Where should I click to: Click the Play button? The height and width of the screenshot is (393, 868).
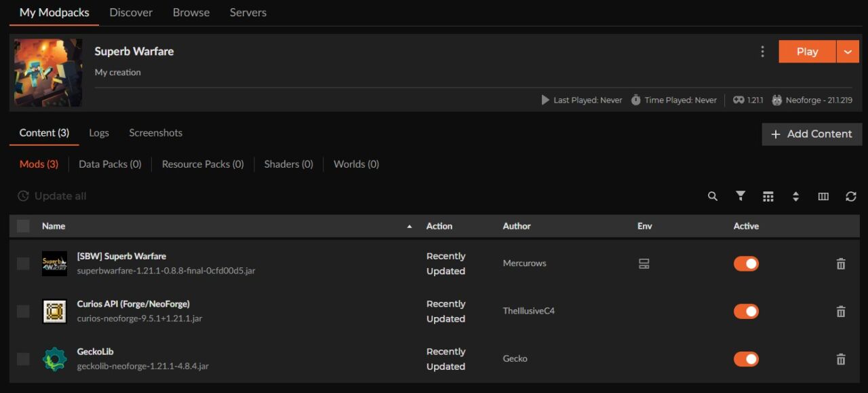(807, 52)
